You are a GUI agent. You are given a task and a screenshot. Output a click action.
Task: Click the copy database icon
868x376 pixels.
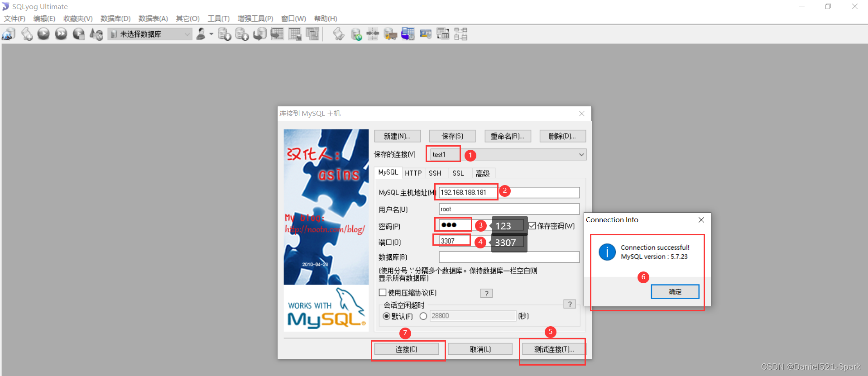(259, 34)
